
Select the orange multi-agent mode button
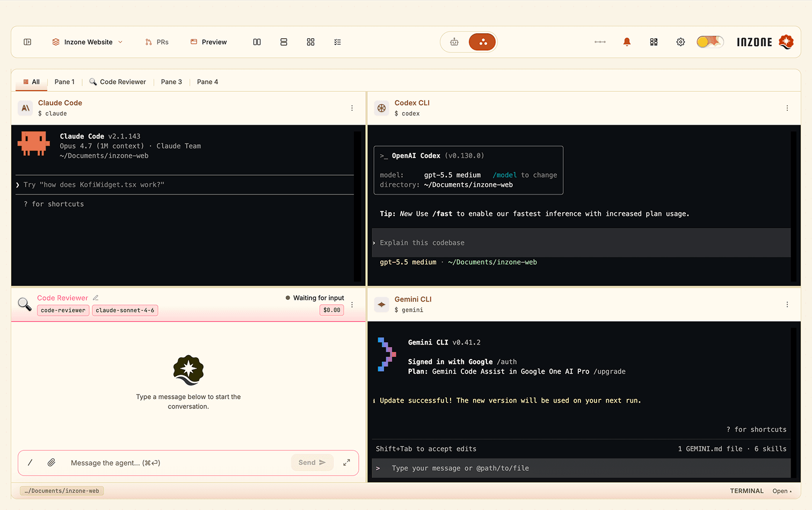click(482, 42)
